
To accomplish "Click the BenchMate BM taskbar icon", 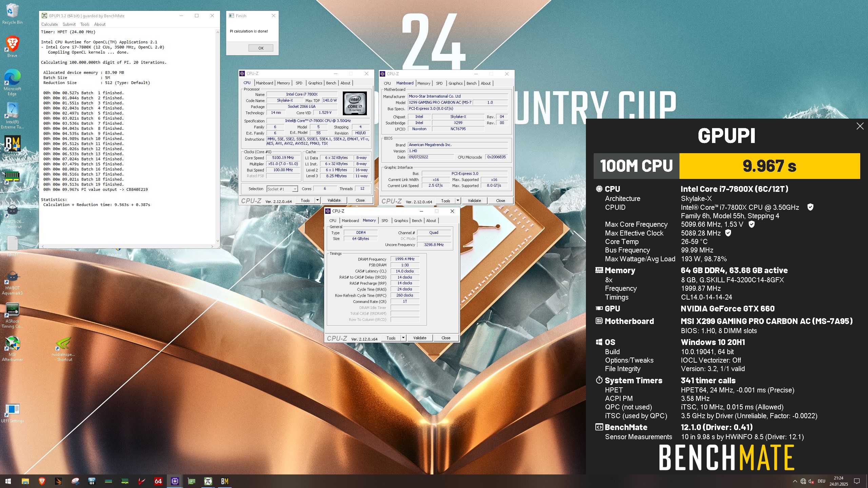I will (224, 481).
